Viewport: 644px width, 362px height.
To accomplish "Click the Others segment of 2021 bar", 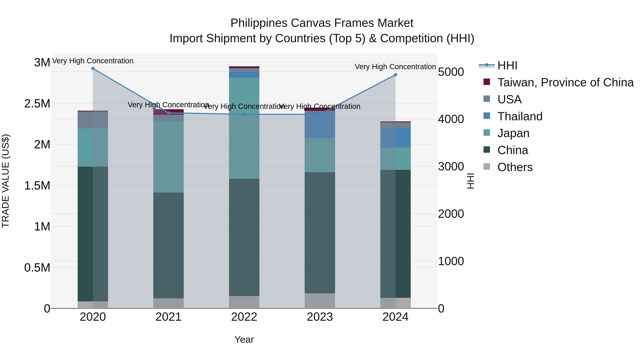I will 169,304.
